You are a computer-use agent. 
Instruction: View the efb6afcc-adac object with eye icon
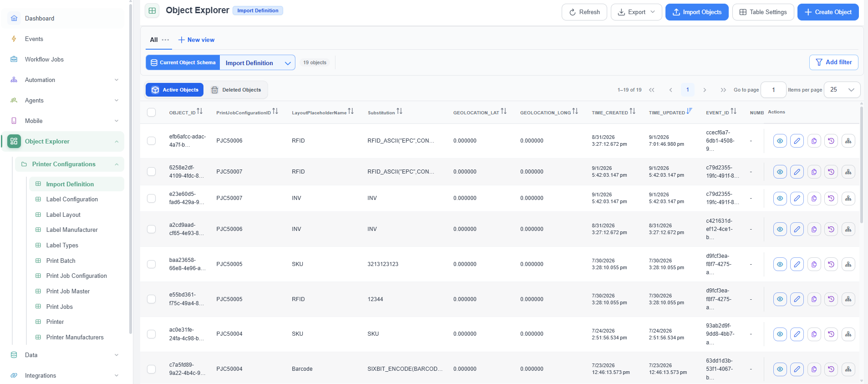click(780, 141)
